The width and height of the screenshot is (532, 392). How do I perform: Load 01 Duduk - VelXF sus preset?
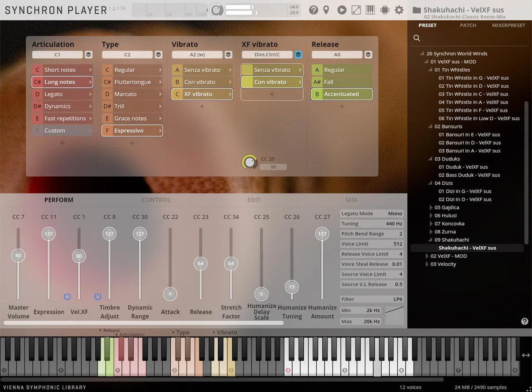click(x=463, y=167)
